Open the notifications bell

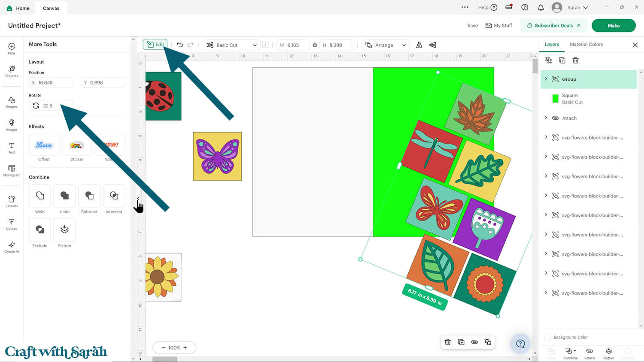(541, 7)
